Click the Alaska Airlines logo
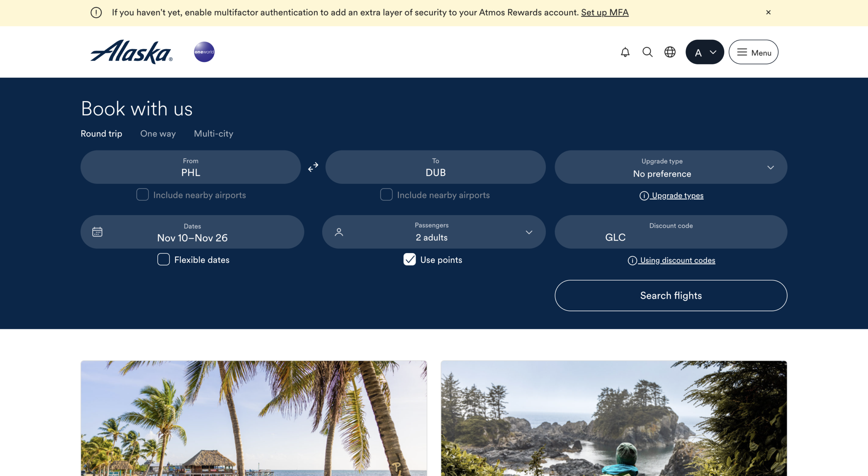This screenshot has height=476, width=868. coord(132,52)
